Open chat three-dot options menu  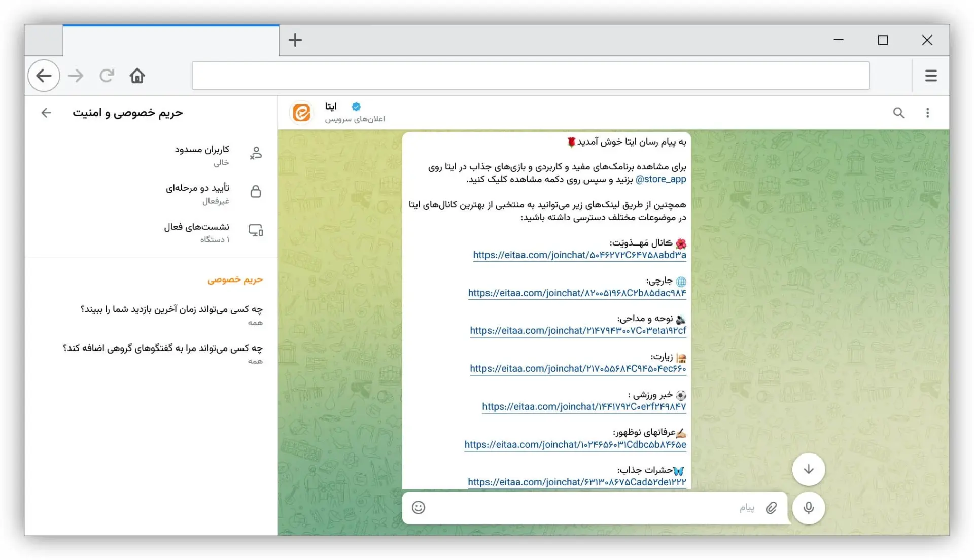tap(927, 113)
